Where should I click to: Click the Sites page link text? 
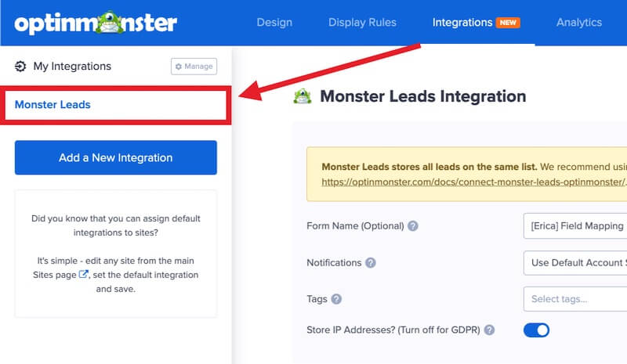pyautogui.click(x=54, y=275)
